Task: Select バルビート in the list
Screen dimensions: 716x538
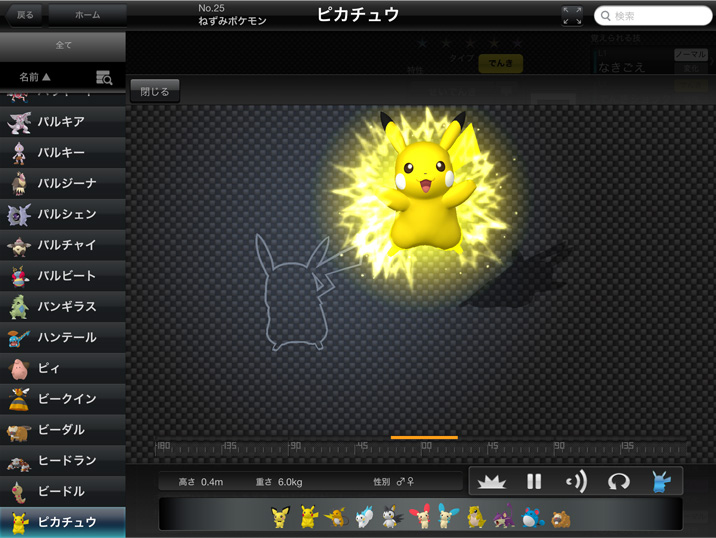Action: pos(63,276)
